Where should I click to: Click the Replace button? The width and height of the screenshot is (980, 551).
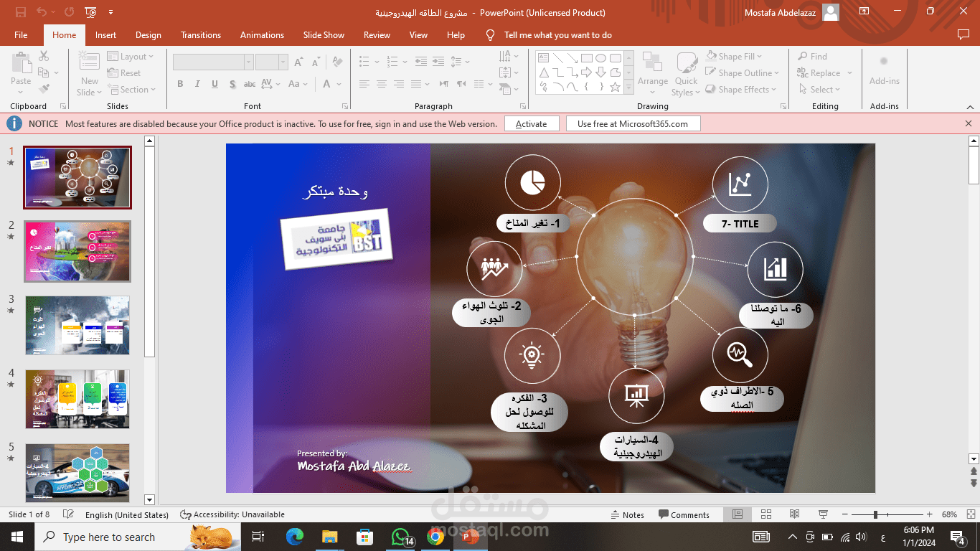pyautogui.click(x=824, y=73)
